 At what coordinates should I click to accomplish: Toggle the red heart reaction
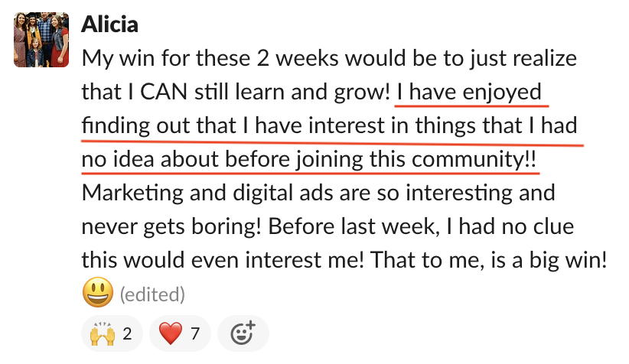178,333
